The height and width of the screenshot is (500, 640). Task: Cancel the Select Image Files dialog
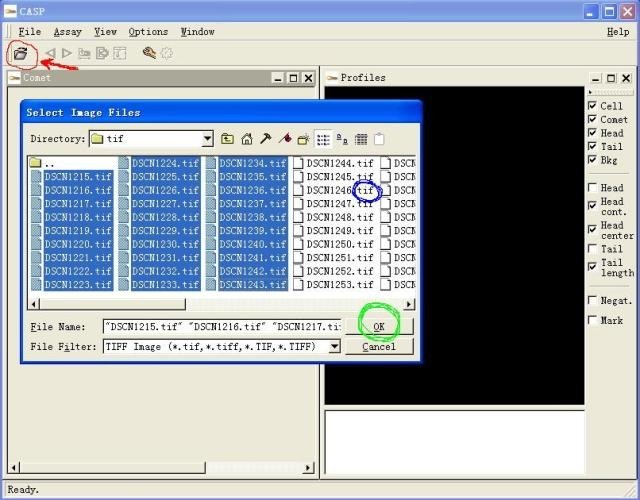coord(378,346)
